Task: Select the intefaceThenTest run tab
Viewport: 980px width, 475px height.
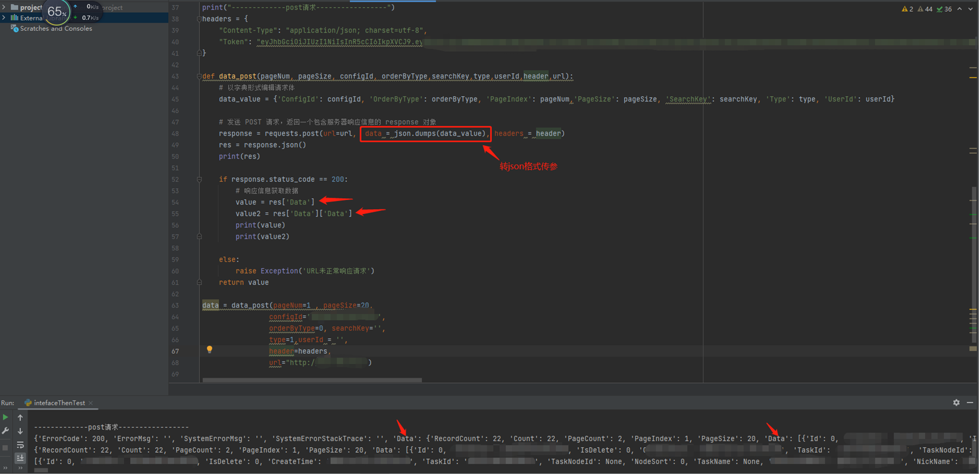Action: point(59,403)
